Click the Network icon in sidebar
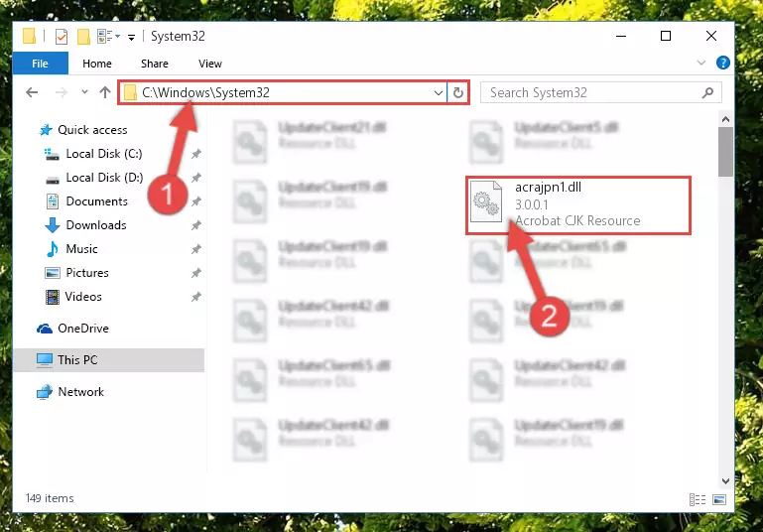This screenshot has width=763, height=532. click(45, 392)
